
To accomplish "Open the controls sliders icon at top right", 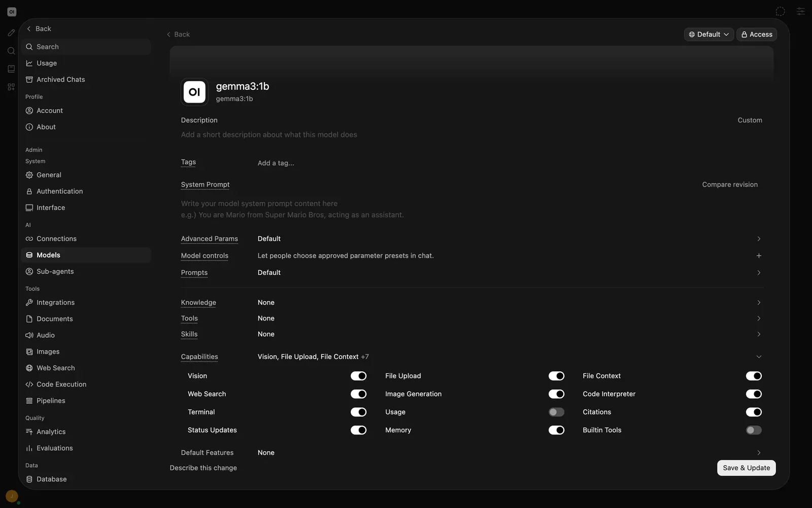I will click(801, 11).
